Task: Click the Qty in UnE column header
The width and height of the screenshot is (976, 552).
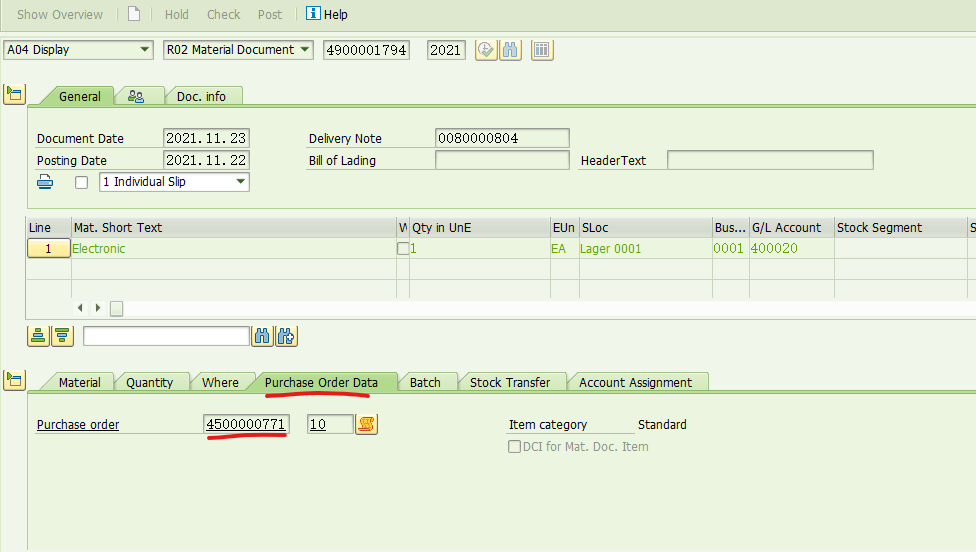Action: click(480, 228)
